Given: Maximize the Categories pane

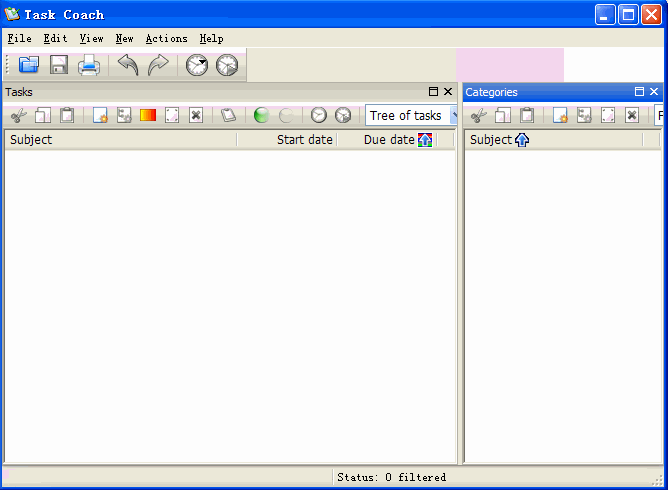Looking at the screenshot, I should pos(639,92).
